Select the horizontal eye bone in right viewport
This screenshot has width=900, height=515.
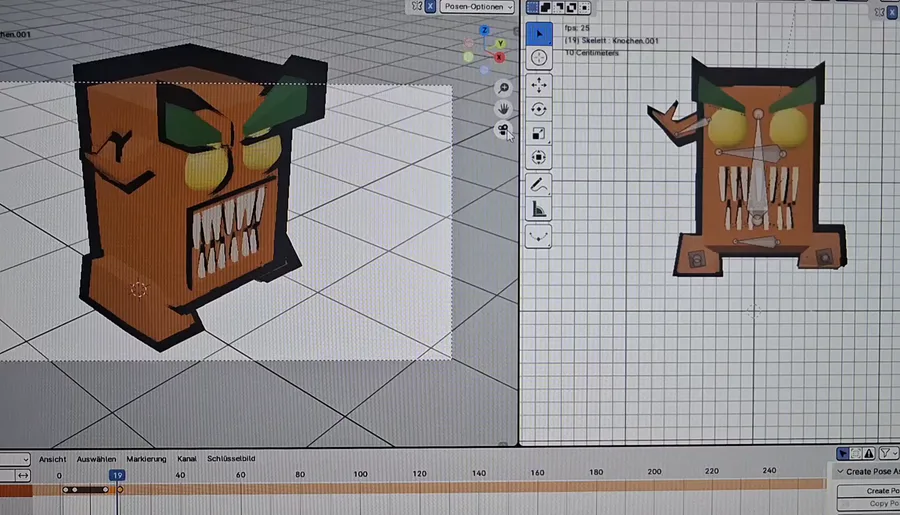coord(750,153)
